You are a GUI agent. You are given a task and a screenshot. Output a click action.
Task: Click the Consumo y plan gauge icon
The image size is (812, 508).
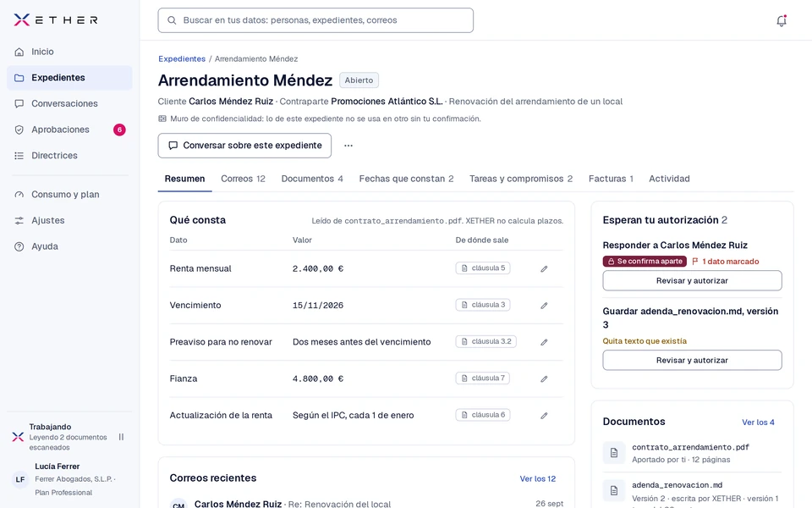[x=19, y=195]
